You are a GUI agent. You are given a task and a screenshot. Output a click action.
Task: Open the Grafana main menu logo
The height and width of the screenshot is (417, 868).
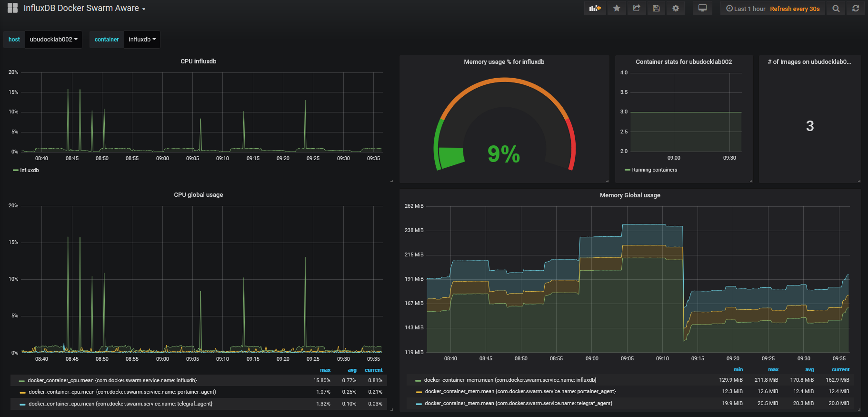tap(13, 8)
